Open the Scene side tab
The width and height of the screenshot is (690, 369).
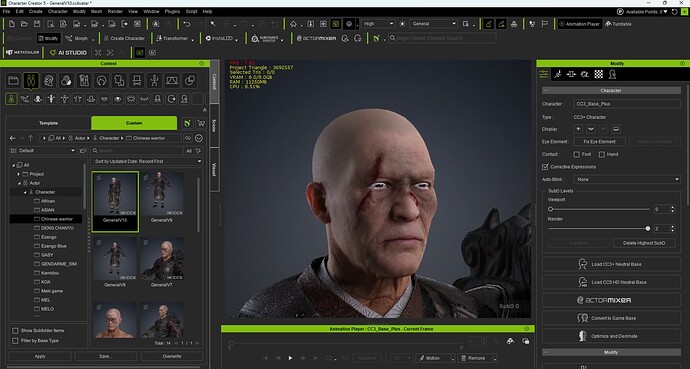point(214,125)
